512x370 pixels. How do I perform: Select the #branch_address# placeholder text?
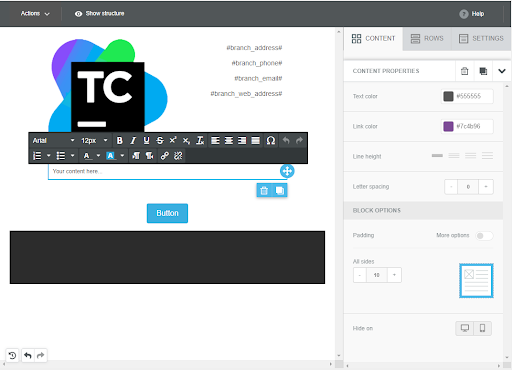[x=254, y=48]
